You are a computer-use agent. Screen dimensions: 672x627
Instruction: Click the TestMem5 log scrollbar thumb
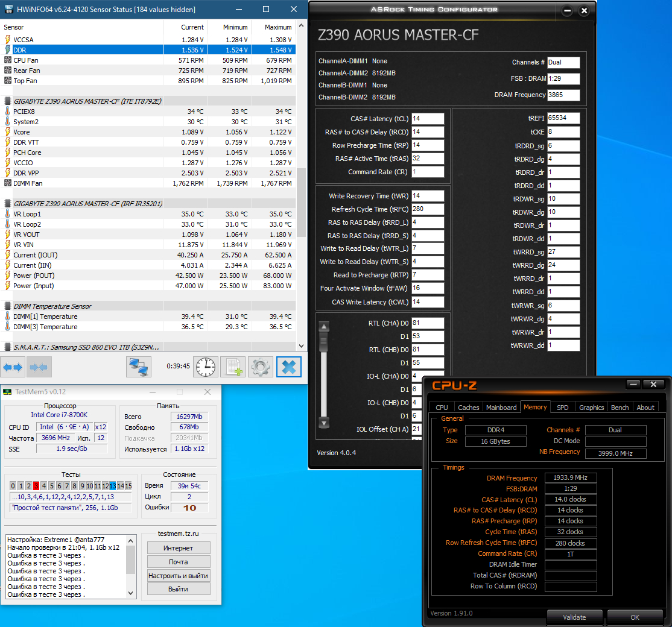click(131, 559)
